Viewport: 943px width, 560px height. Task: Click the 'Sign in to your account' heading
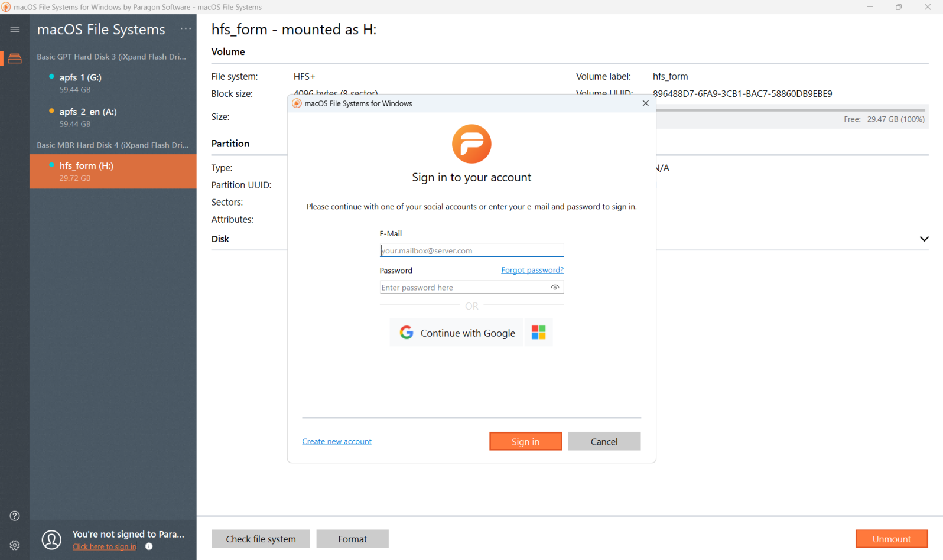coord(471,177)
